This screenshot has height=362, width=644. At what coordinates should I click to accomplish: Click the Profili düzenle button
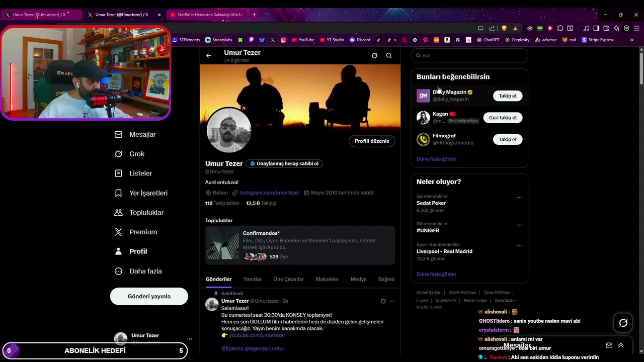pyautogui.click(x=372, y=141)
